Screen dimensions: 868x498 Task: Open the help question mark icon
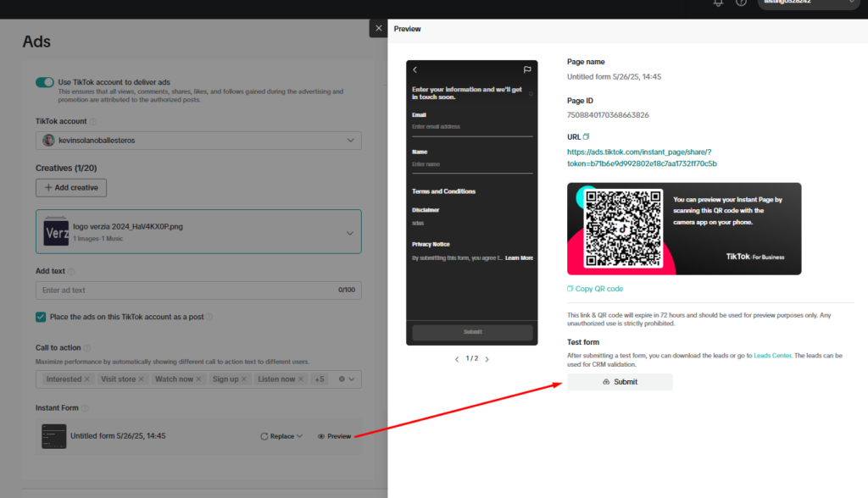[x=742, y=3]
